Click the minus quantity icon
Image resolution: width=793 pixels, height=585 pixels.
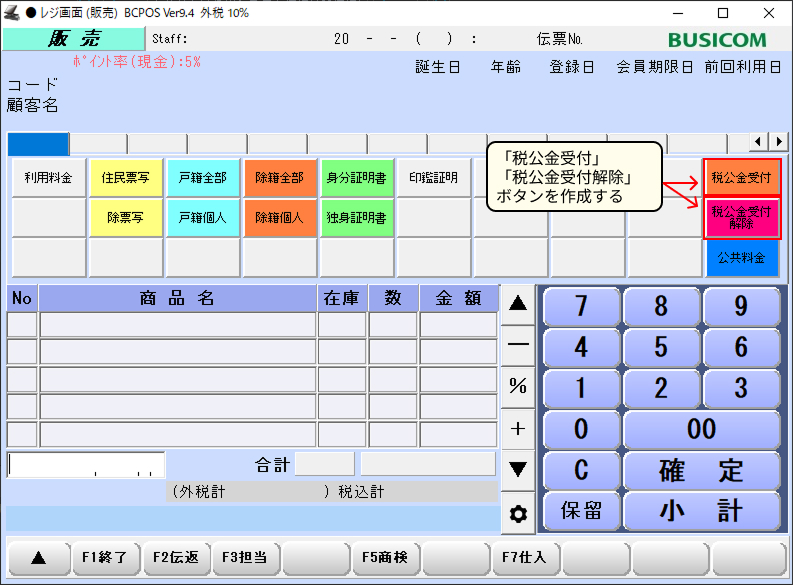tap(518, 343)
